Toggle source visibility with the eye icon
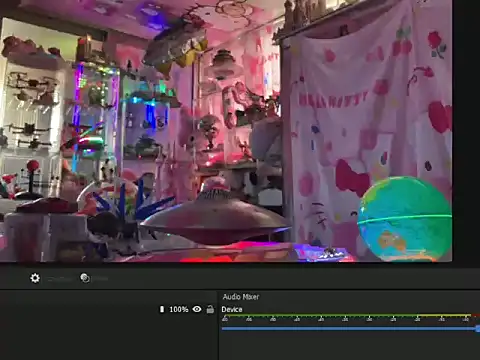This screenshot has height=360, width=480. tap(197, 309)
